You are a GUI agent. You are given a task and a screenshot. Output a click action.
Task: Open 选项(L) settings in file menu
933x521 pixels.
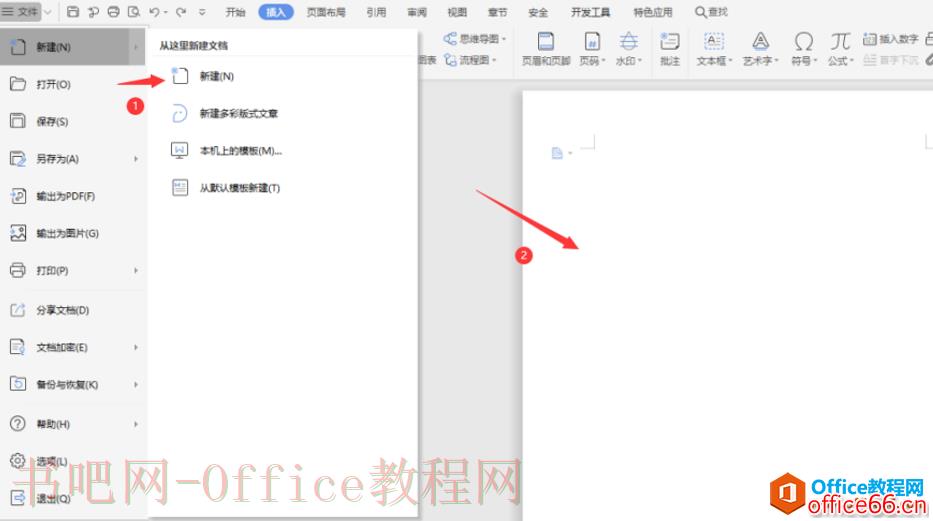tap(73, 461)
